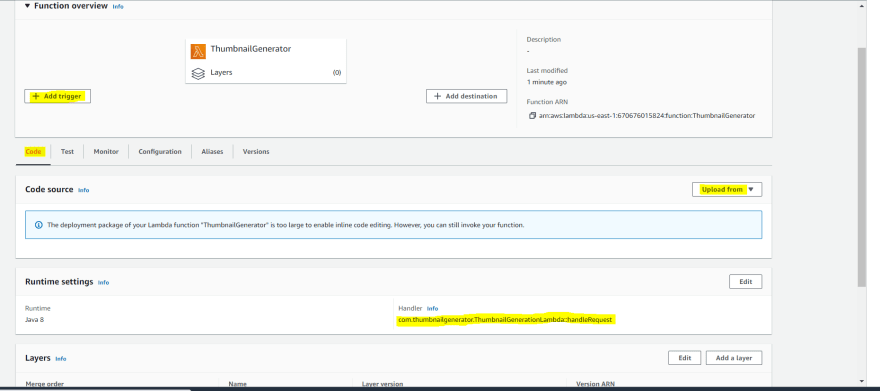Select the Versions tab
The height and width of the screenshot is (391, 880).
click(x=256, y=151)
